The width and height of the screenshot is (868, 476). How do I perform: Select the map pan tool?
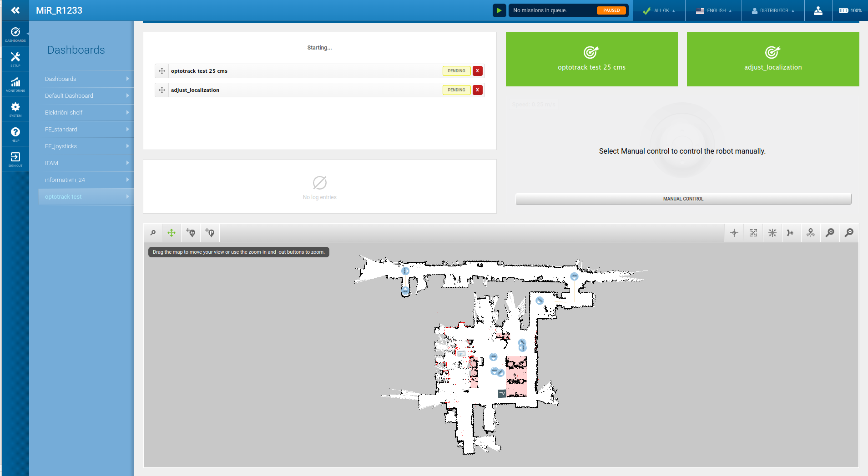[x=172, y=232]
